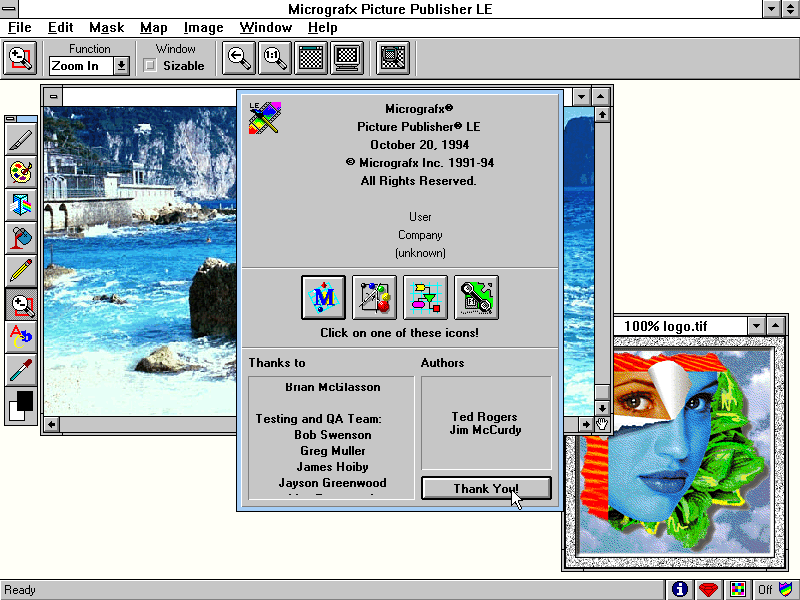800x600 pixels.
Task: Select the paint bucket fill tool
Action: (21, 238)
